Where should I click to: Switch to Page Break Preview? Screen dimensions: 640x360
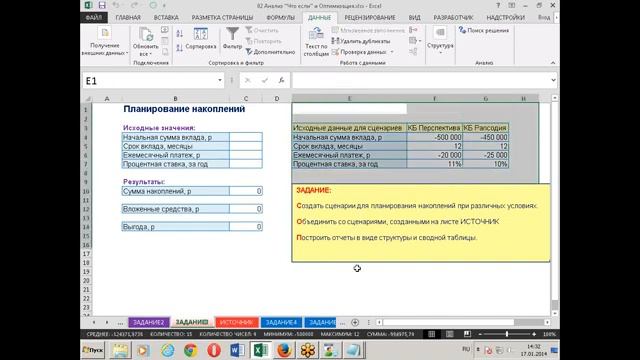point(467,334)
